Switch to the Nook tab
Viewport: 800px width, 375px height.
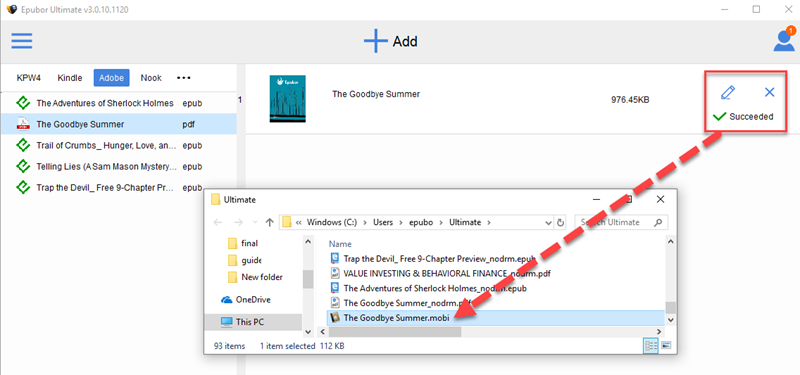pyautogui.click(x=151, y=78)
